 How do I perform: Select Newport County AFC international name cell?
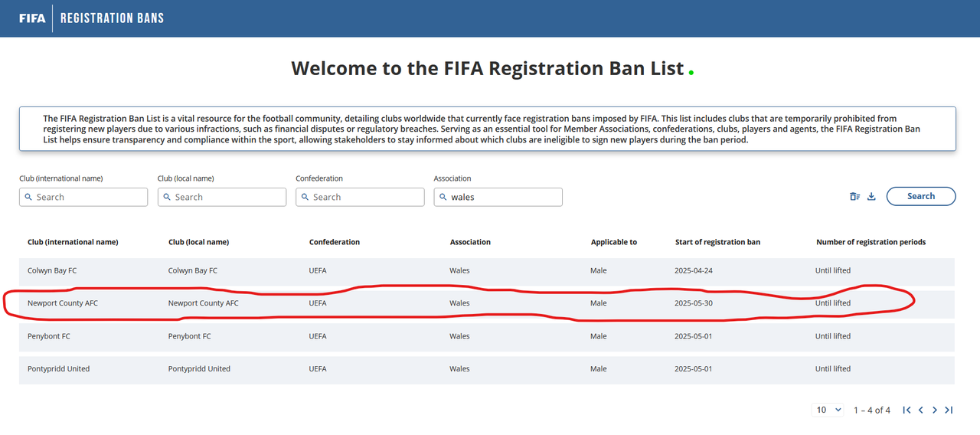tap(63, 303)
